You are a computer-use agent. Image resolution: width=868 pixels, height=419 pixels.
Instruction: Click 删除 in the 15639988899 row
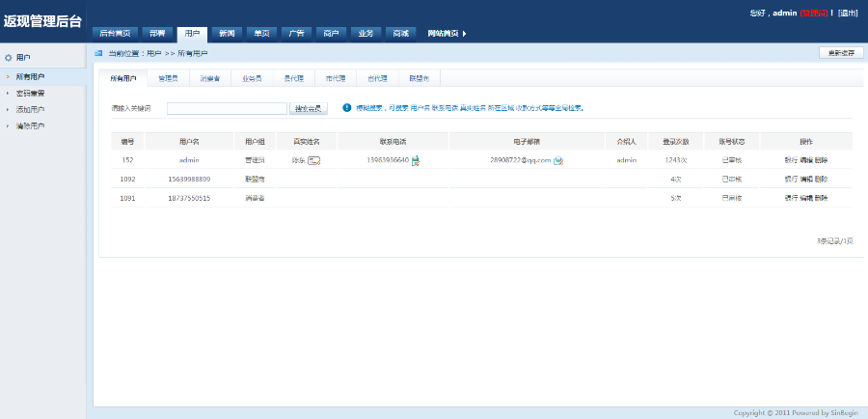point(822,179)
